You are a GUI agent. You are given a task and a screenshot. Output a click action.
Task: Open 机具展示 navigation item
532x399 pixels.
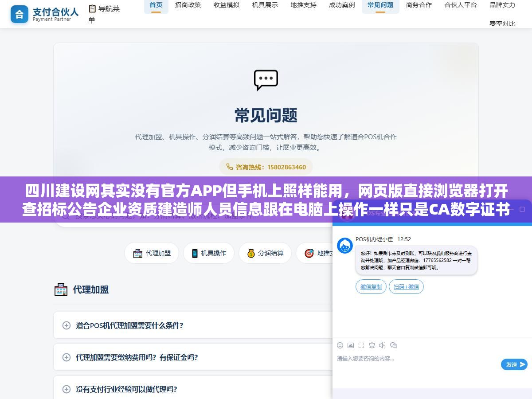click(265, 5)
